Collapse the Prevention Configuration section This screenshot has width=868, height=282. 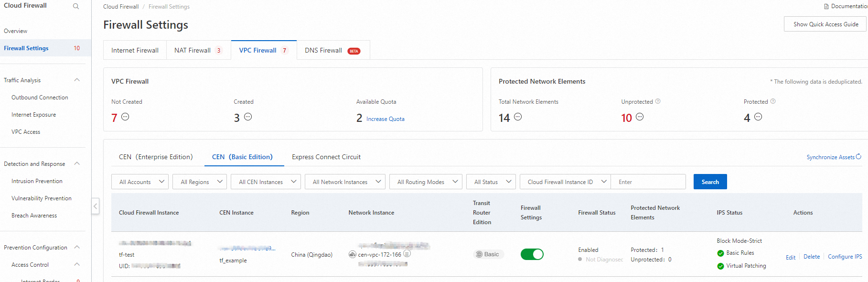(x=77, y=247)
